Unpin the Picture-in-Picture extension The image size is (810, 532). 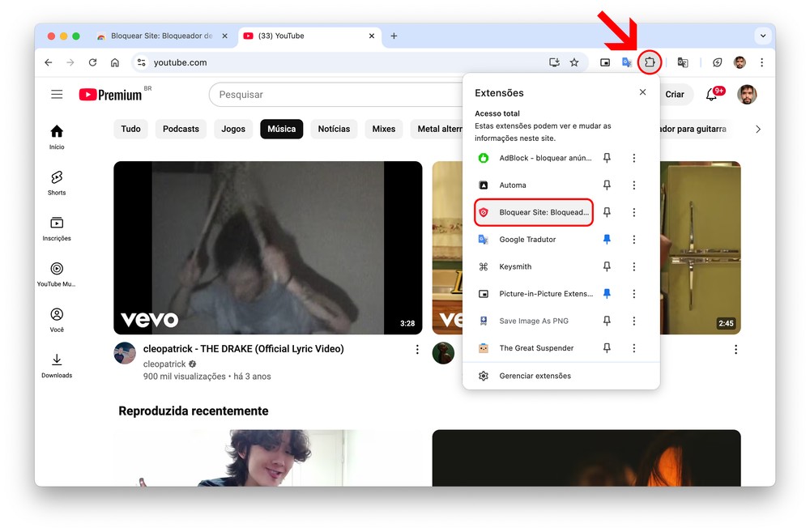[x=607, y=294]
